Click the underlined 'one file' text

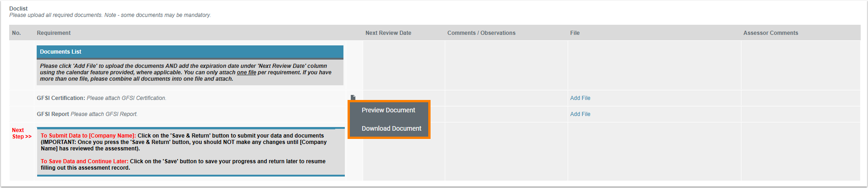(246, 72)
